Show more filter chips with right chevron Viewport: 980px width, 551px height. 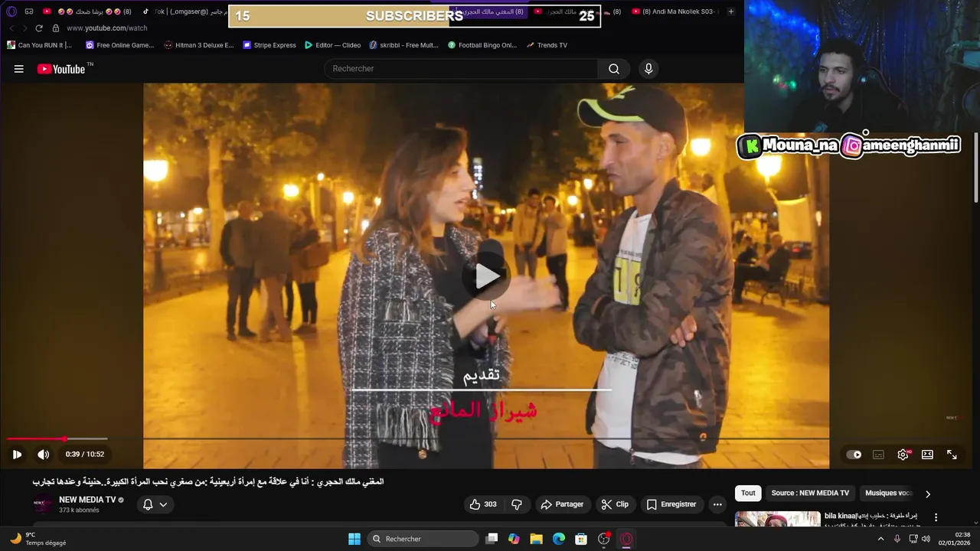click(928, 494)
